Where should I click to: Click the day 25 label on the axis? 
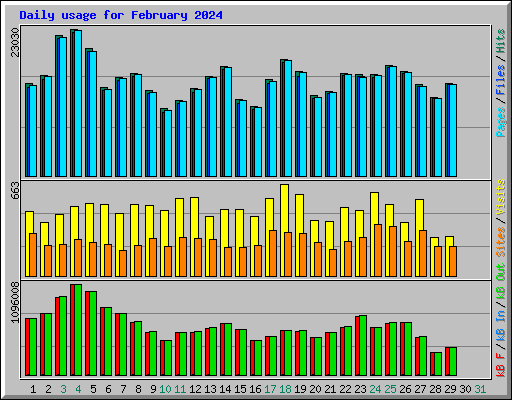tap(390, 389)
